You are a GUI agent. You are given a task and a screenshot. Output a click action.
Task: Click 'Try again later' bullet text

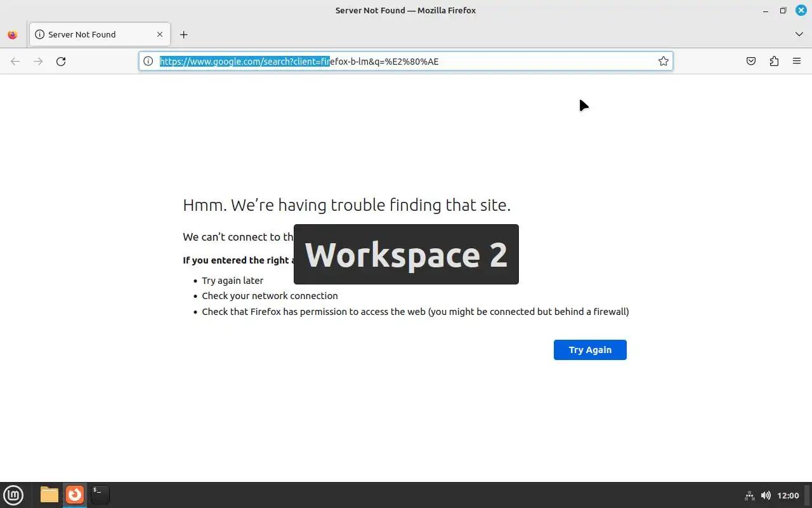pos(232,280)
